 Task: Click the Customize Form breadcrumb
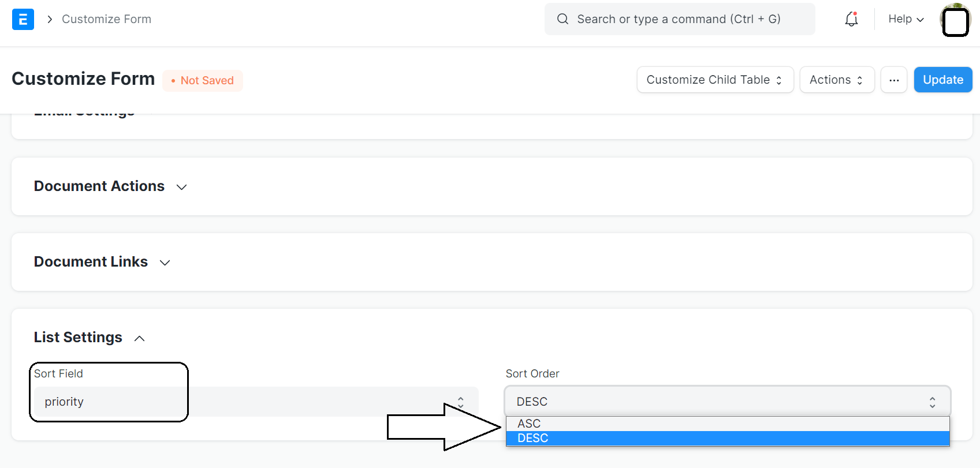[106, 19]
